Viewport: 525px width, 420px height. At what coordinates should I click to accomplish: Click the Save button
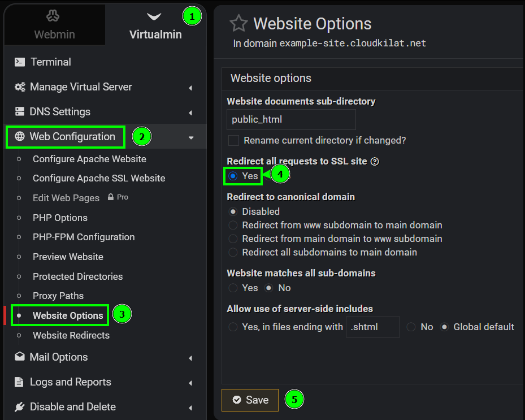[x=250, y=400]
